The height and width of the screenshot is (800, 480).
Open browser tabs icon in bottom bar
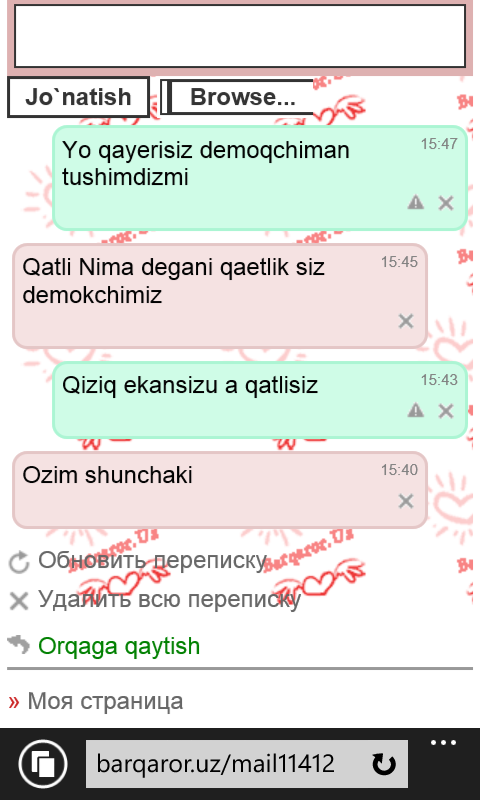[x=43, y=764]
